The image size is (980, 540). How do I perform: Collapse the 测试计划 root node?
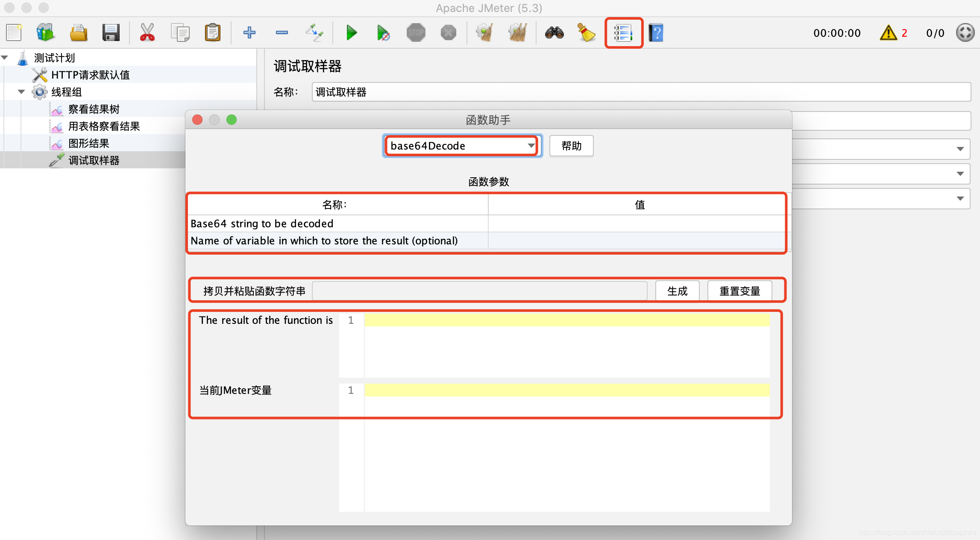coord(5,58)
